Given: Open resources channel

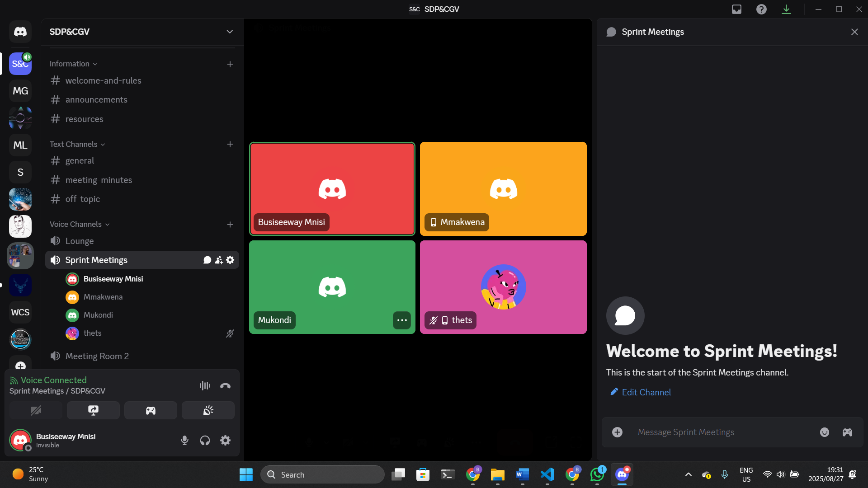Looking at the screenshot, I should click(x=142, y=119).
